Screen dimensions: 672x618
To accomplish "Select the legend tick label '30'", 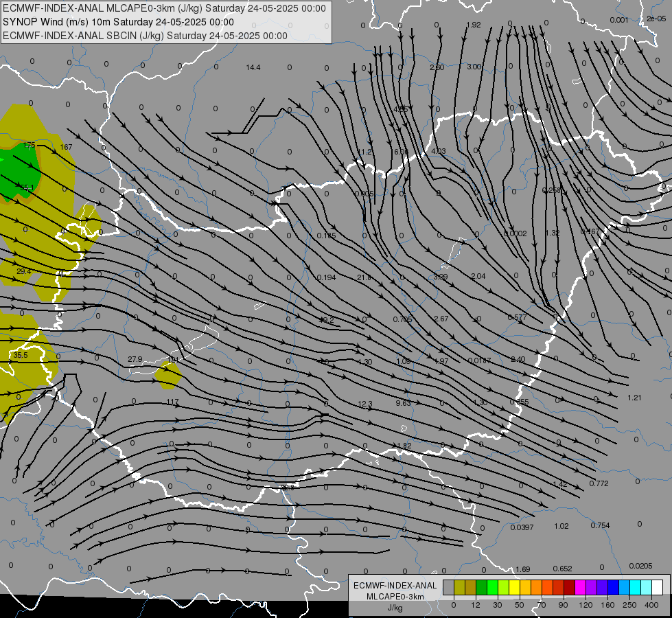I will 497,605.
